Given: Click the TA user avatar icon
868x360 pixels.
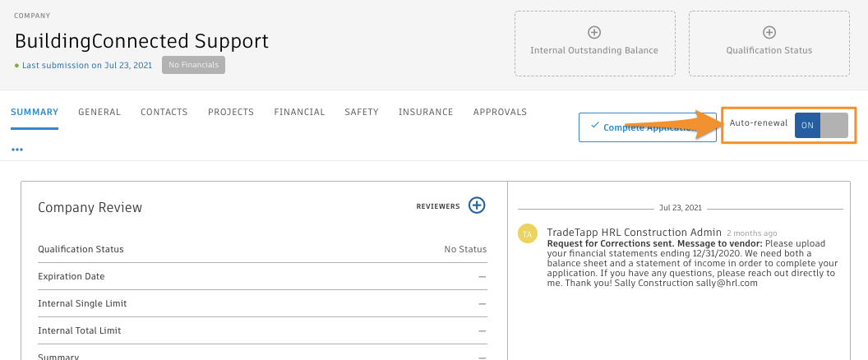Looking at the screenshot, I should (x=528, y=234).
